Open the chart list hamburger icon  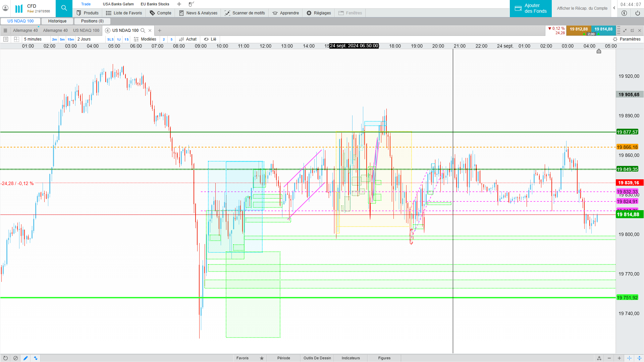point(5,31)
